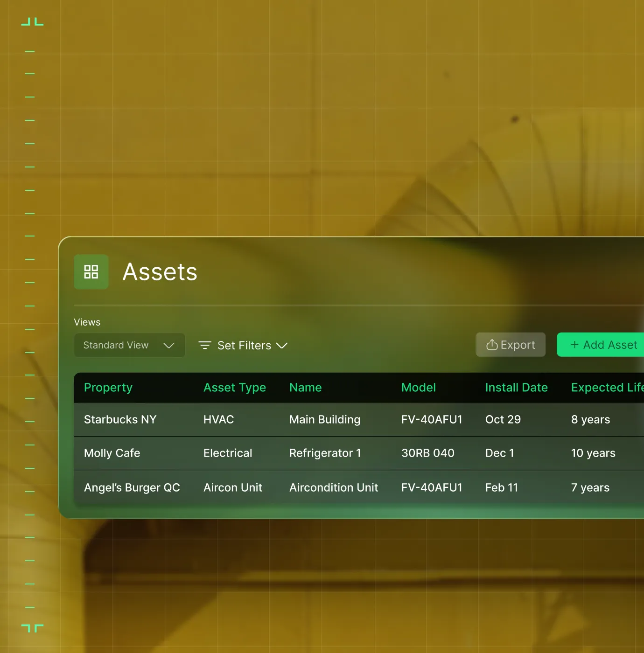Click the Aircon Unit asset type cell

[233, 487]
